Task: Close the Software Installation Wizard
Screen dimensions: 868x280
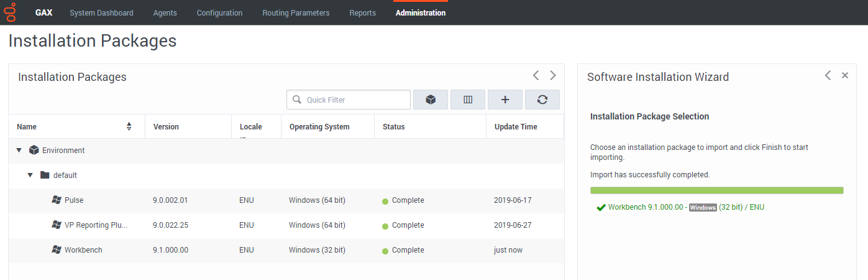Action: click(x=845, y=75)
